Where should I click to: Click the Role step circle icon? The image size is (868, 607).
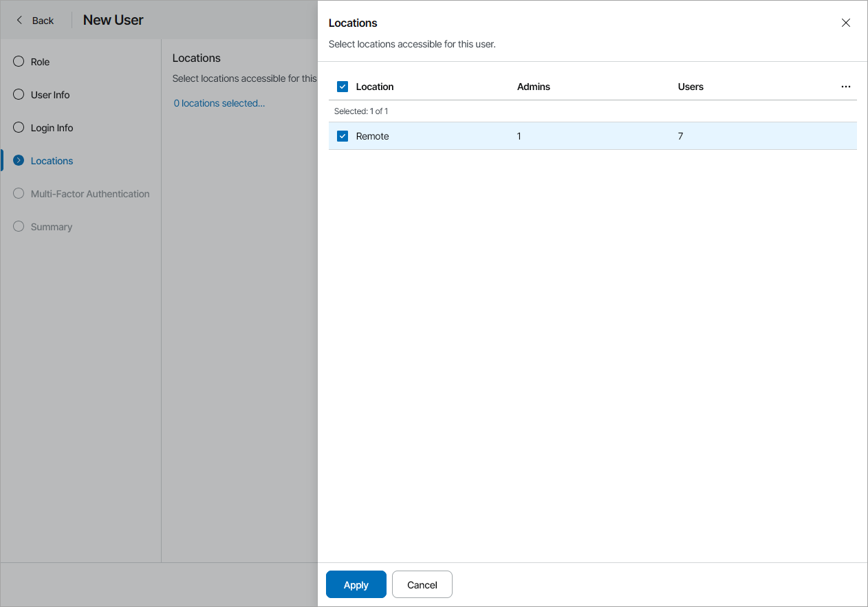[19, 62]
